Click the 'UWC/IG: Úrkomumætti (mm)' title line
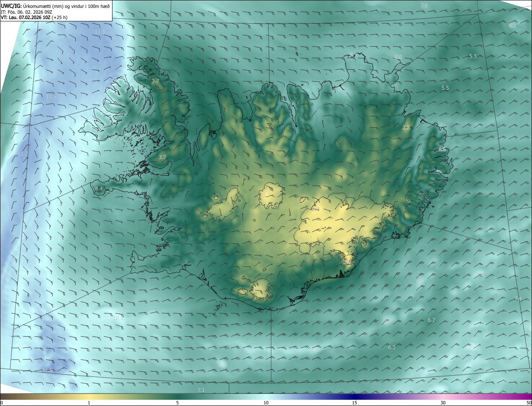532x406 pixels. [55, 6]
